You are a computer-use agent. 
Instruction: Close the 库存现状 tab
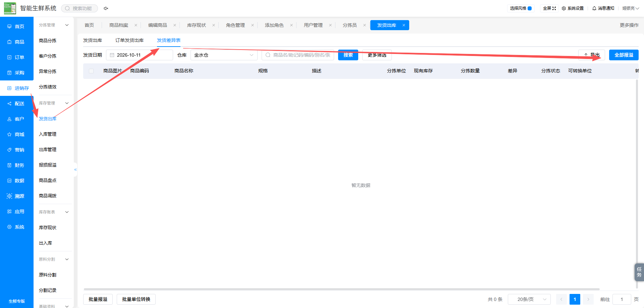pos(214,25)
